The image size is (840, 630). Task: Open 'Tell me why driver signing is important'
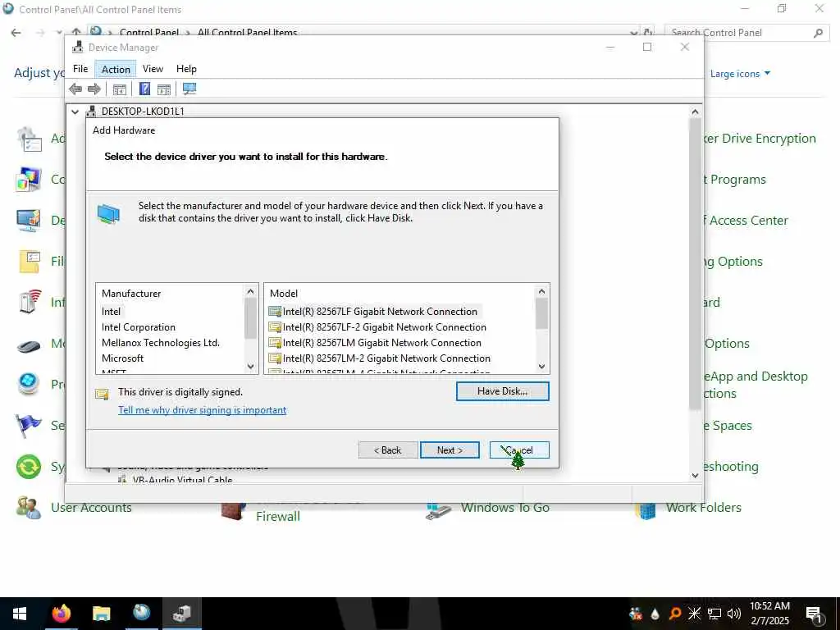pos(202,410)
